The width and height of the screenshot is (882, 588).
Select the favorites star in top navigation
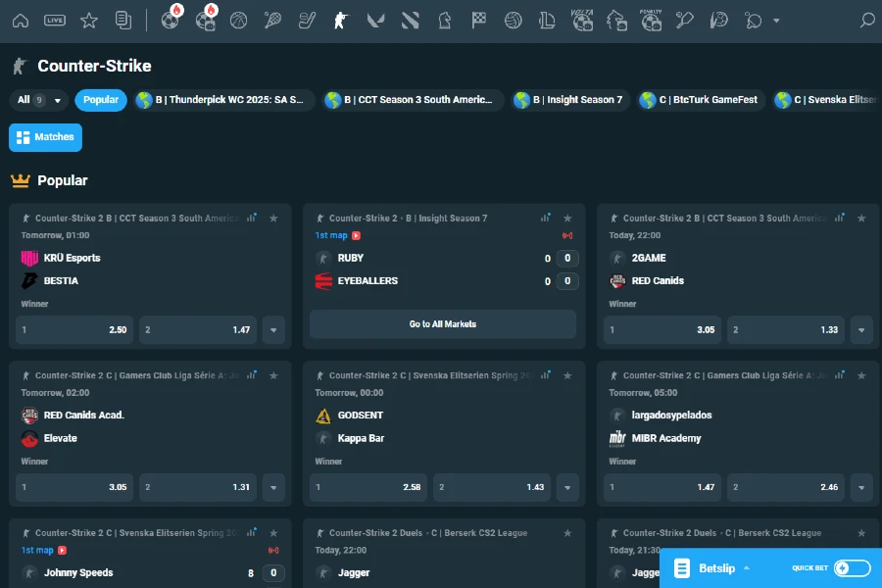[89, 20]
